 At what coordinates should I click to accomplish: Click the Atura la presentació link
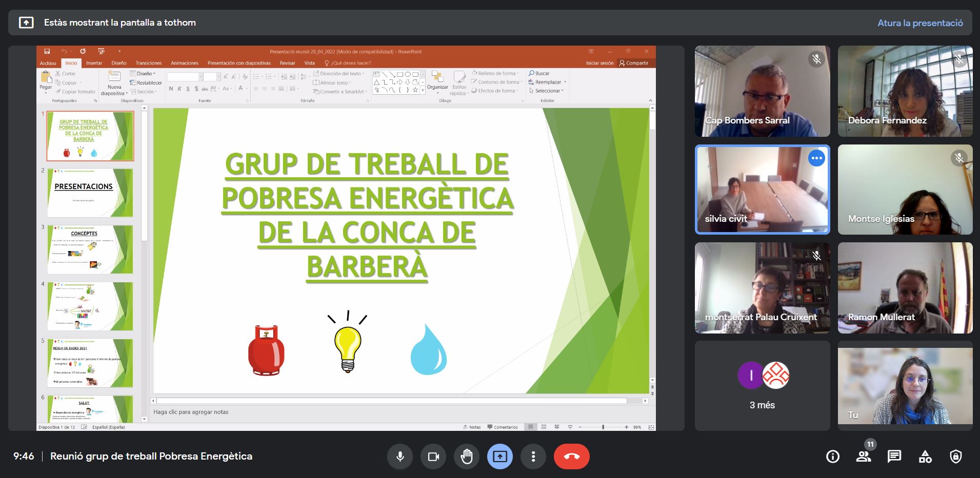tap(921, 23)
